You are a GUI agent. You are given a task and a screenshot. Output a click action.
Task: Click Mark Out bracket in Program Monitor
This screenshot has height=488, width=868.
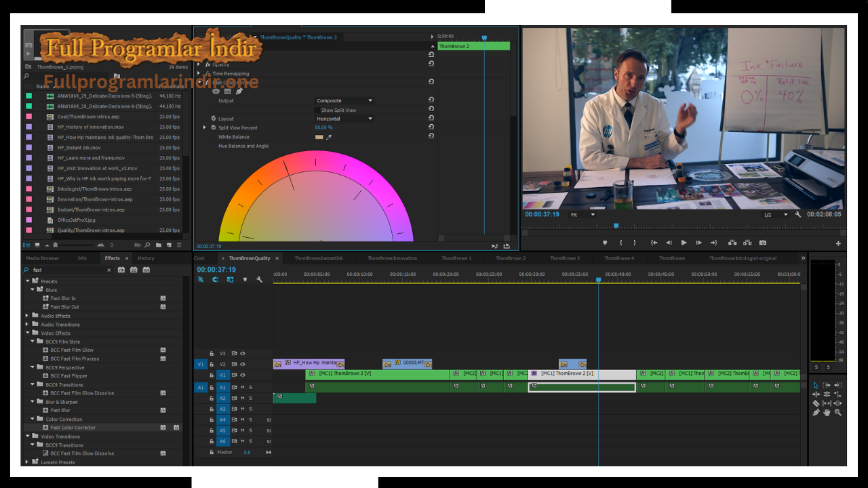point(635,243)
